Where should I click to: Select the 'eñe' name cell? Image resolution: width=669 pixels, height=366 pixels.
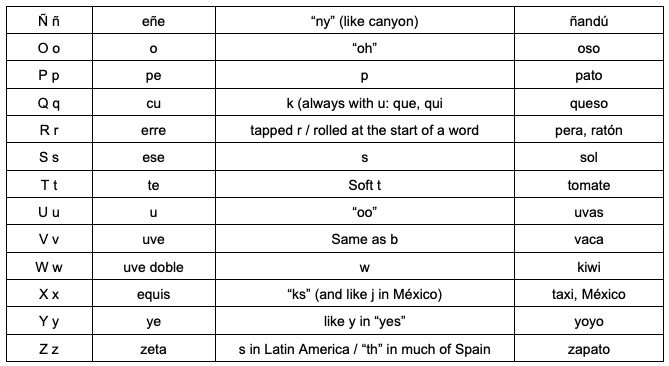[x=154, y=20]
